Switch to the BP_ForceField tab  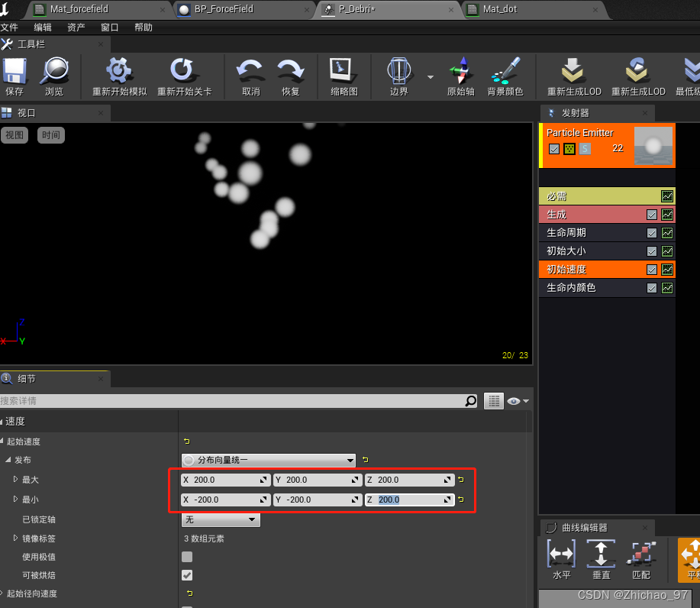(226, 9)
